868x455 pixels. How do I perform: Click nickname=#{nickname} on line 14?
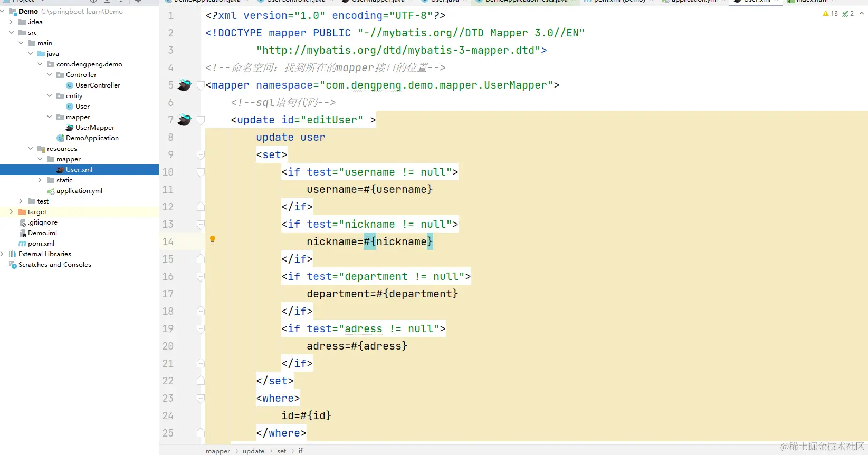[369, 241]
